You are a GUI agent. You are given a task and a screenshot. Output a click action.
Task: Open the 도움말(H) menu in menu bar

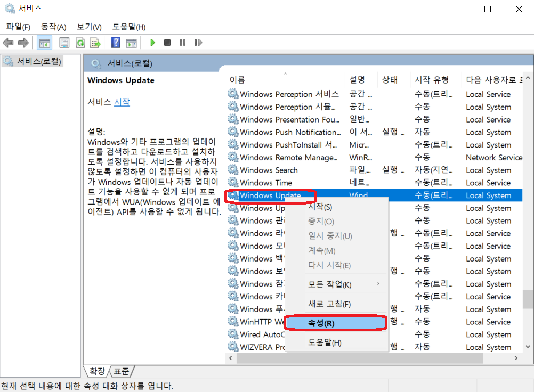coord(129,27)
